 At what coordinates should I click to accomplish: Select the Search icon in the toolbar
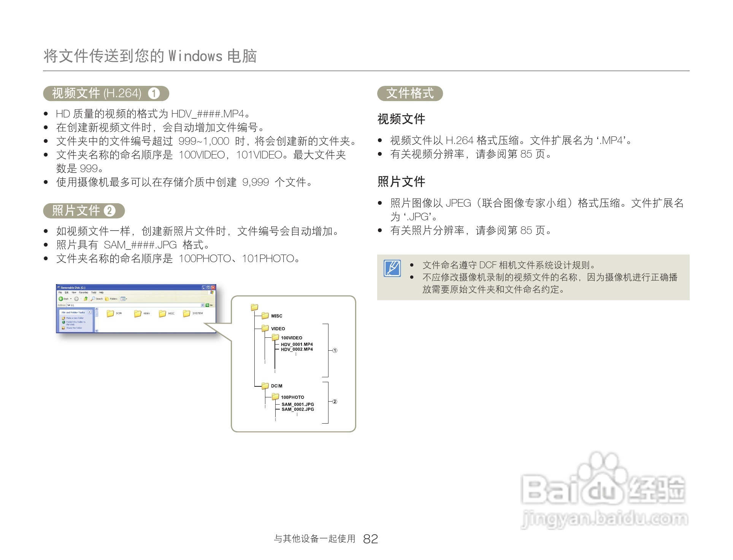[x=92, y=299]
